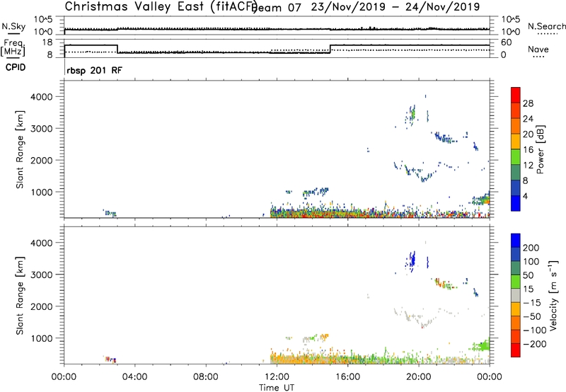
Task: Click the 'Power [dB]' color bar label
Action: [540, 149]
